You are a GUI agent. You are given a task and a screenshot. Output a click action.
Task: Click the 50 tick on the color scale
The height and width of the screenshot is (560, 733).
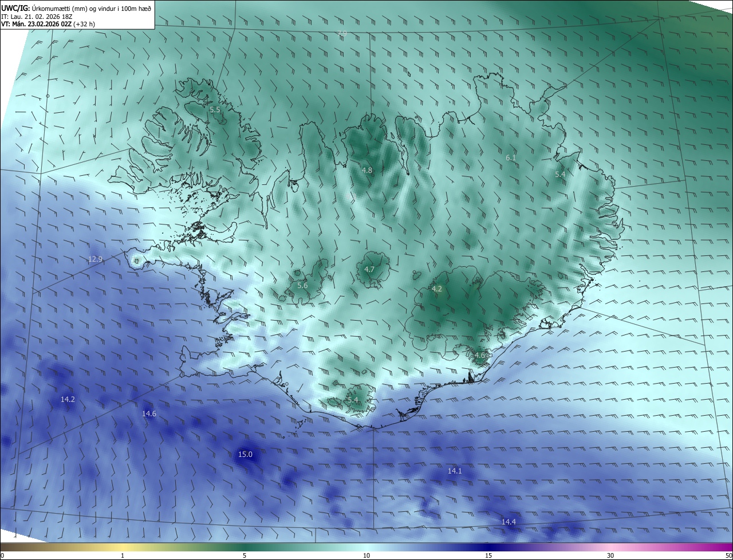tap(728, 555)
